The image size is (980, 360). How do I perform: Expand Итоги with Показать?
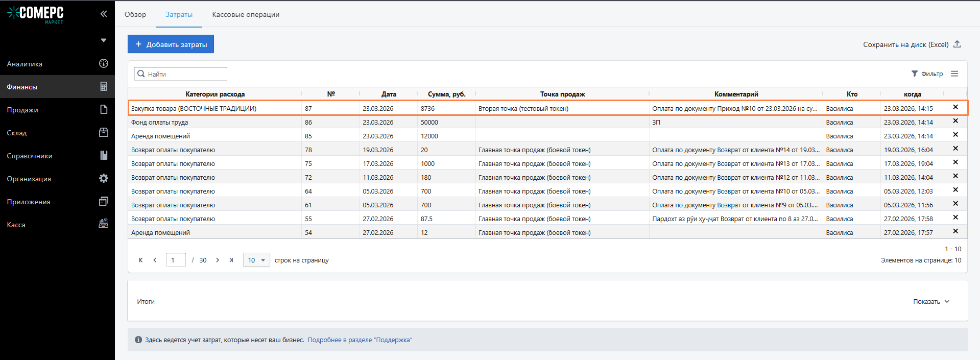coord(931,302)
